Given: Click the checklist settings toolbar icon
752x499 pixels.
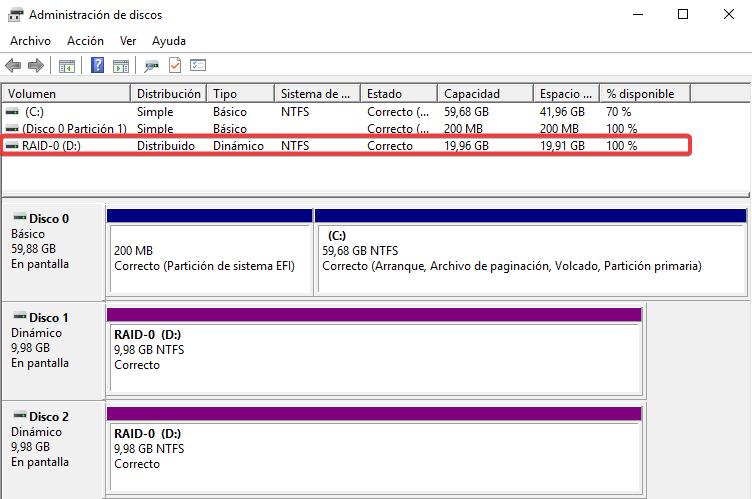Looking at the screenshot, I should (198, 66).
